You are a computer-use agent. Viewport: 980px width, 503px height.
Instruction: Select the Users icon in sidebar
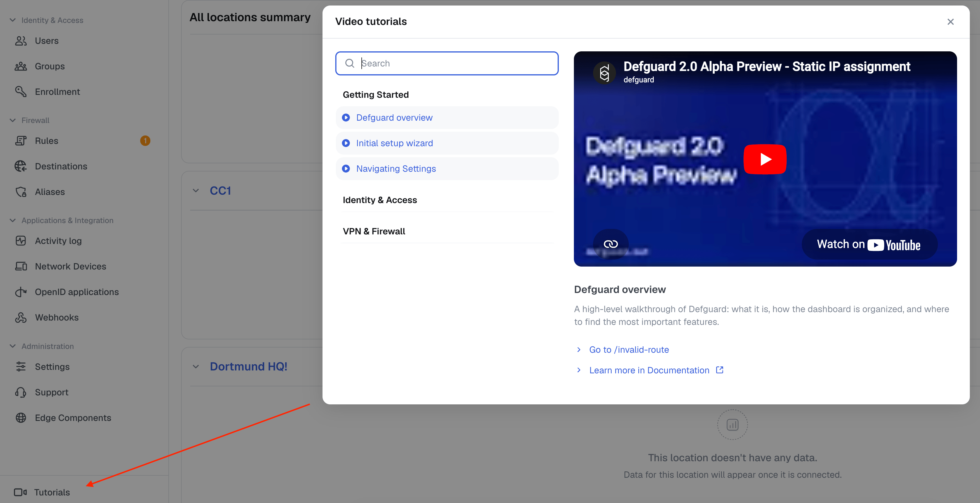coord(21,41)
